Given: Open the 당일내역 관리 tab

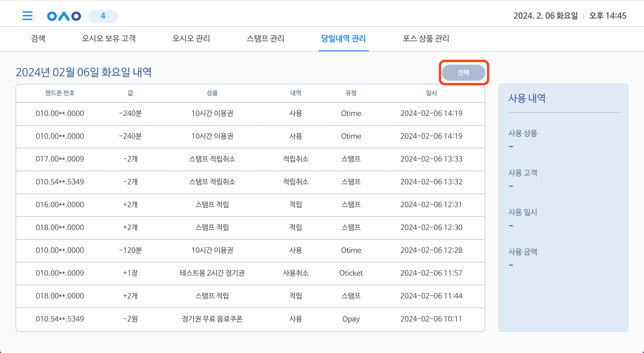Looking at the screenshot, I should click(343, 38).
